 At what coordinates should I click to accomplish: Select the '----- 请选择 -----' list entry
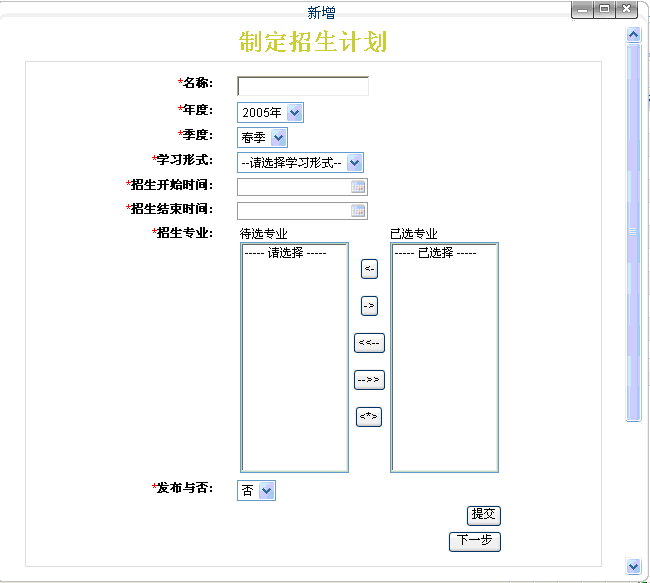pos(286,253)
